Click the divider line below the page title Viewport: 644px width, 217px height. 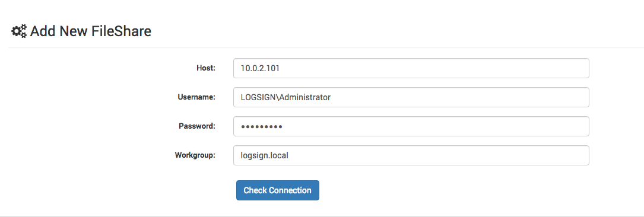[326, 47]
